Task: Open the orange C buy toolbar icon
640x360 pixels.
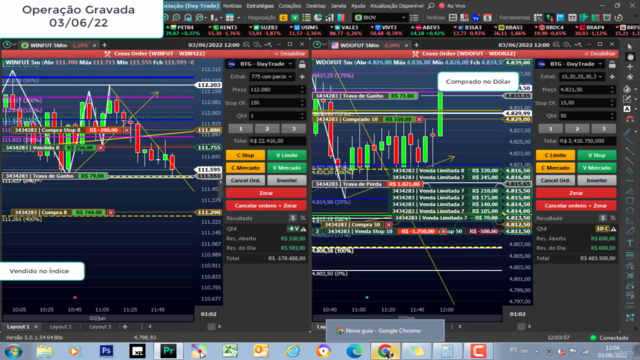Action: [283, 18]
